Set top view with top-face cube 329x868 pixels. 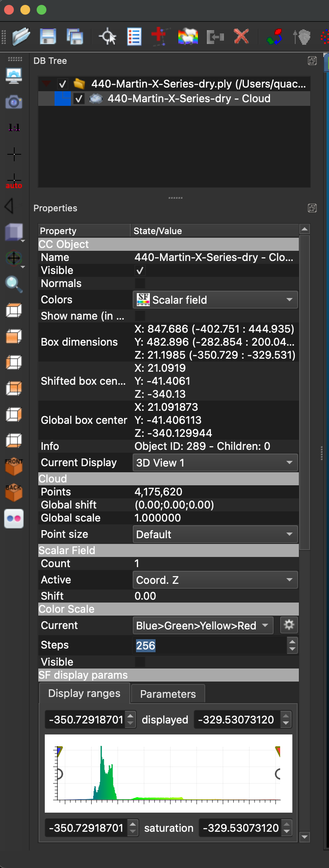click(14, 310)
